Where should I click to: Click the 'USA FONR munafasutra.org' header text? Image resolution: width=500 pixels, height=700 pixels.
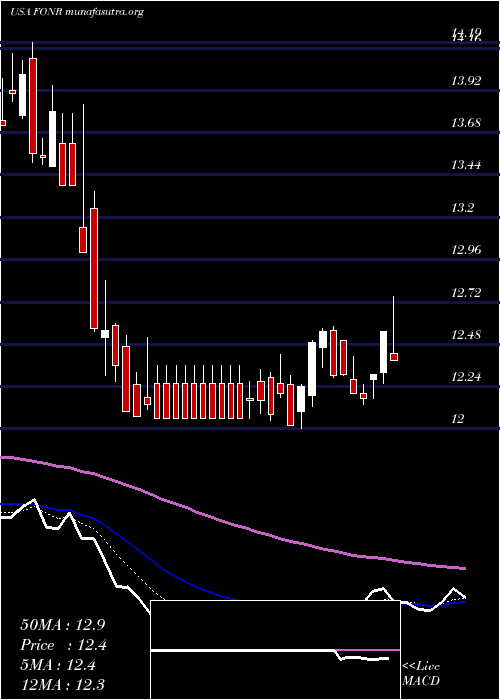point(77,12)
